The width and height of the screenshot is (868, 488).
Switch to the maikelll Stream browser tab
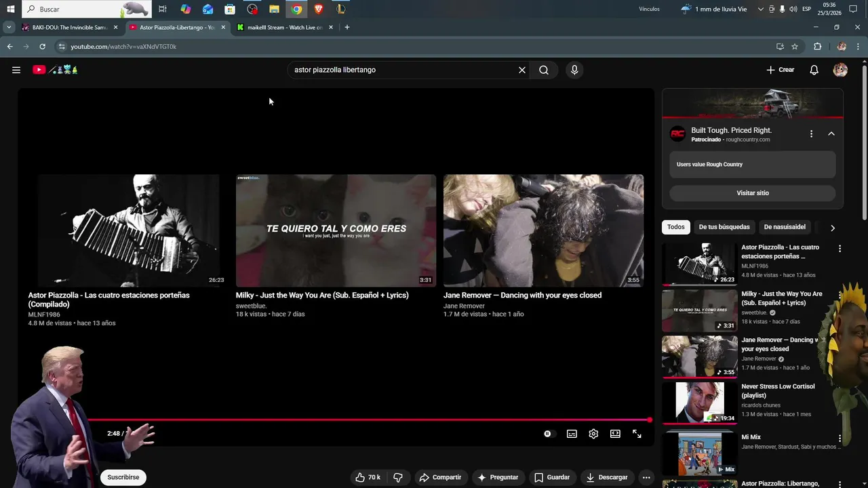285,28
